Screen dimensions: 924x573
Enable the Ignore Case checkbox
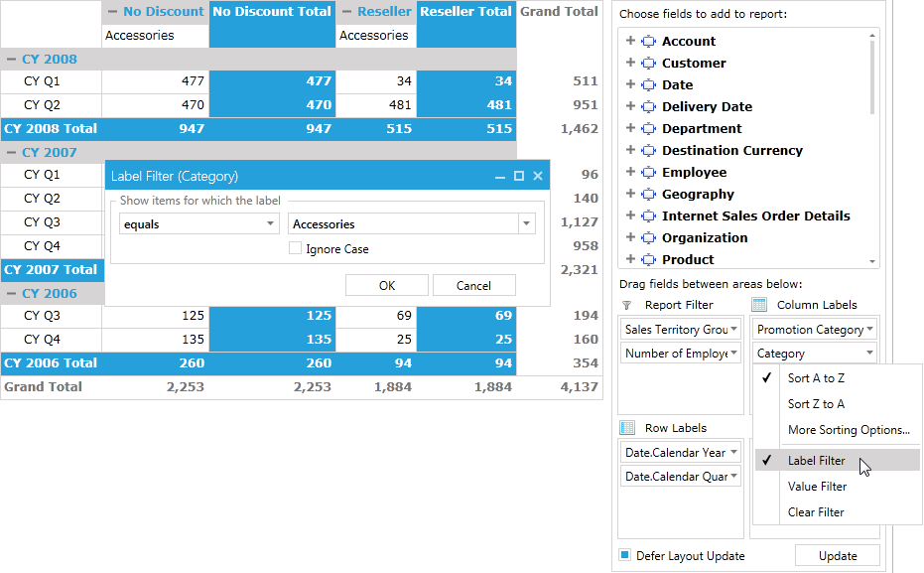pos(295,249)
